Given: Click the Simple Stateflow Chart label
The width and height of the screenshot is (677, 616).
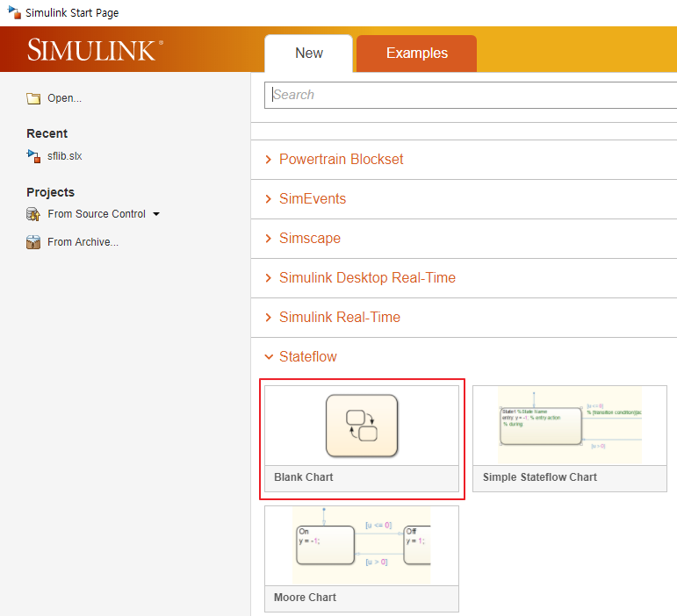Looking at the screenshot, I should [x=540, y=477].
